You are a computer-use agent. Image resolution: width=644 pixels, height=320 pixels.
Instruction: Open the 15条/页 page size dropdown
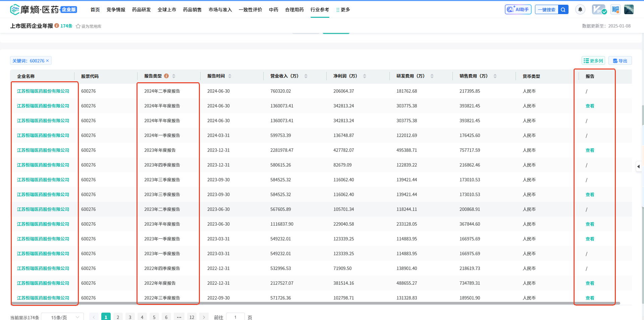[62, 317]
